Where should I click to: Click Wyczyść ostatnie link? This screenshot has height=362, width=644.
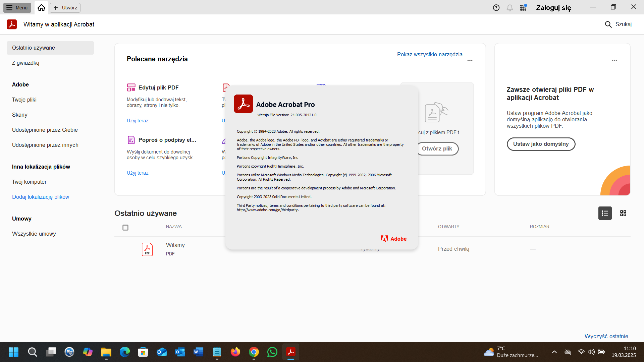(606, 336)
